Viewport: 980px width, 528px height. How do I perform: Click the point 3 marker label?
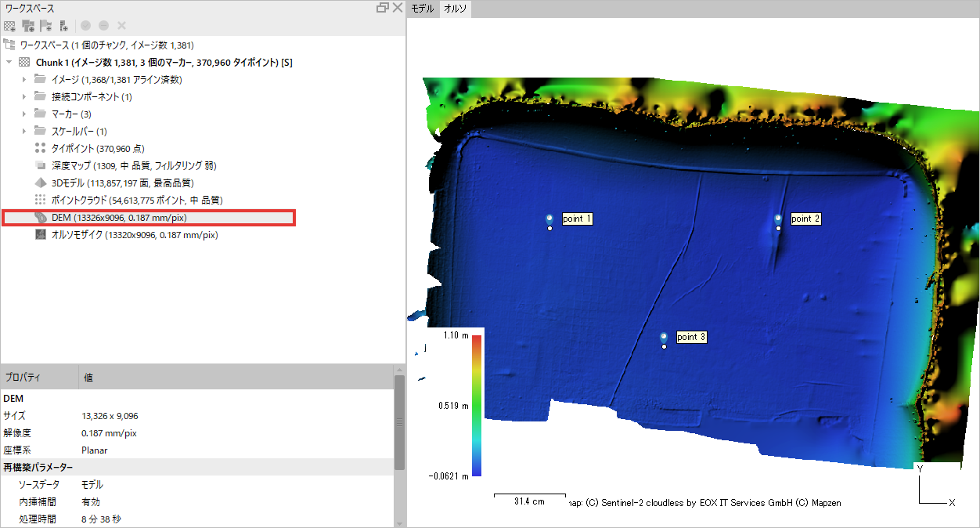pos(691,337)
